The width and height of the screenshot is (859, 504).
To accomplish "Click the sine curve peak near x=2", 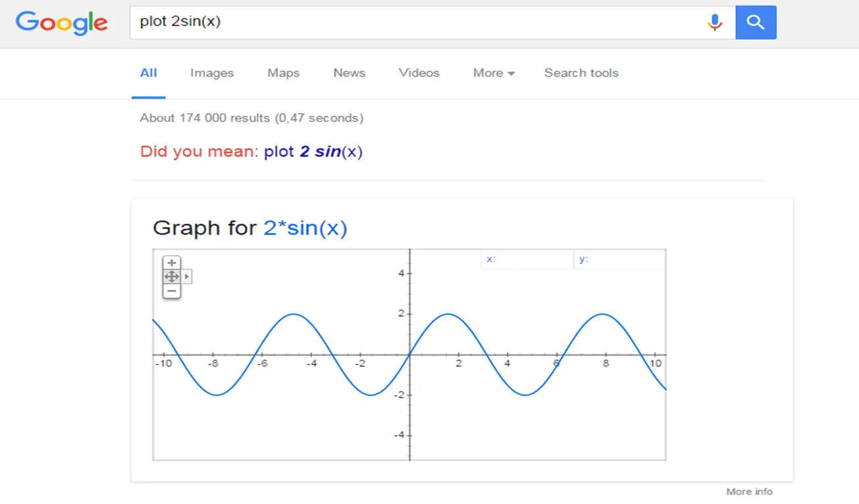I will coord(448,314).
